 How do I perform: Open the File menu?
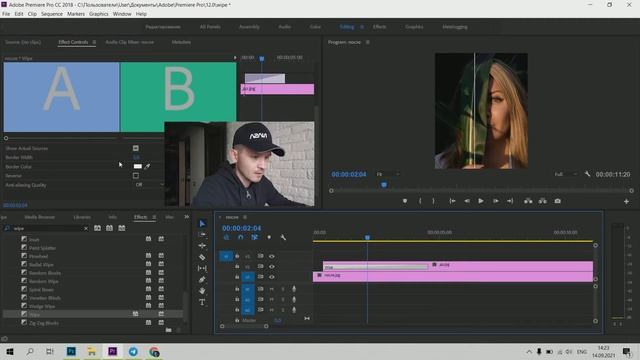point(6,14)
